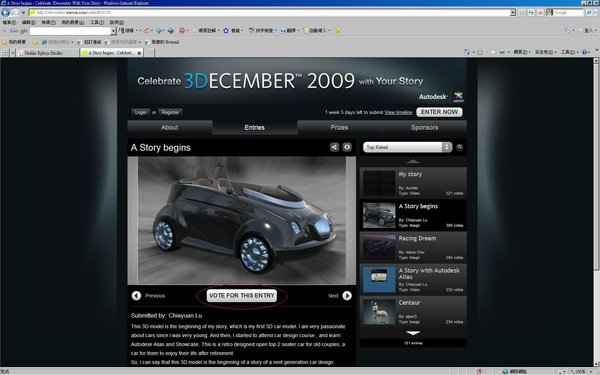Open the Sponsors tab
Screen dimensions: 600x375
[x=424, y=127]
